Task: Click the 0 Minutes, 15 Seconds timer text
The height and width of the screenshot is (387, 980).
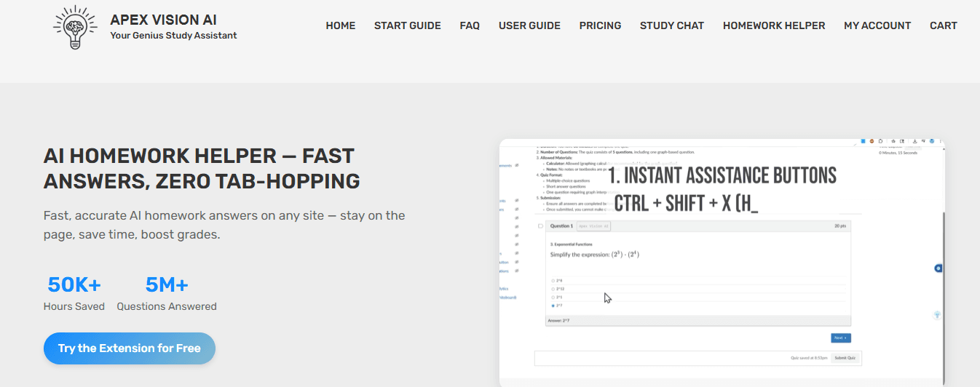Action: [898, 153]
